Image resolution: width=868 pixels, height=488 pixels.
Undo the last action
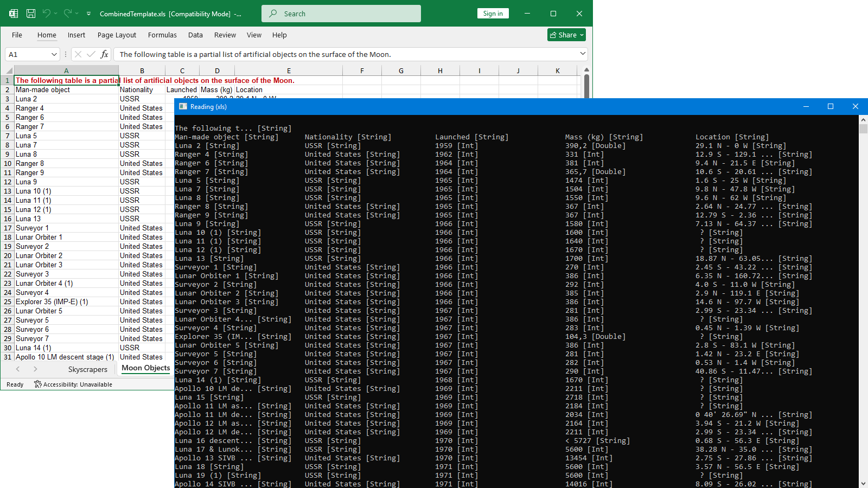(x=46, y=14)
